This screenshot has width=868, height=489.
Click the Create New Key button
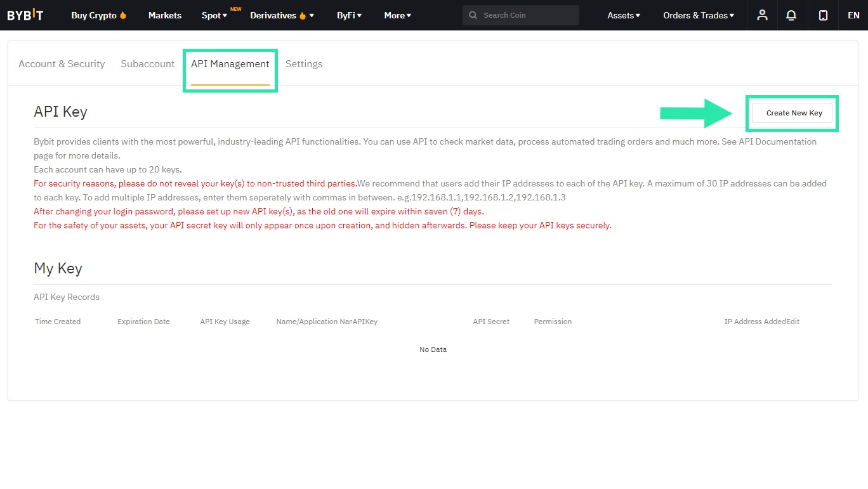pos(792,113)
